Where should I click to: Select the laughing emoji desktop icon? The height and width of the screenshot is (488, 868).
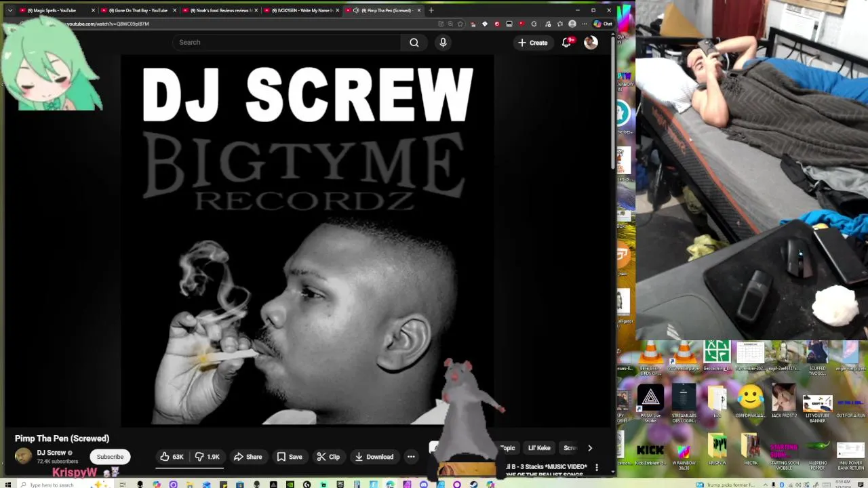[750, 401]
